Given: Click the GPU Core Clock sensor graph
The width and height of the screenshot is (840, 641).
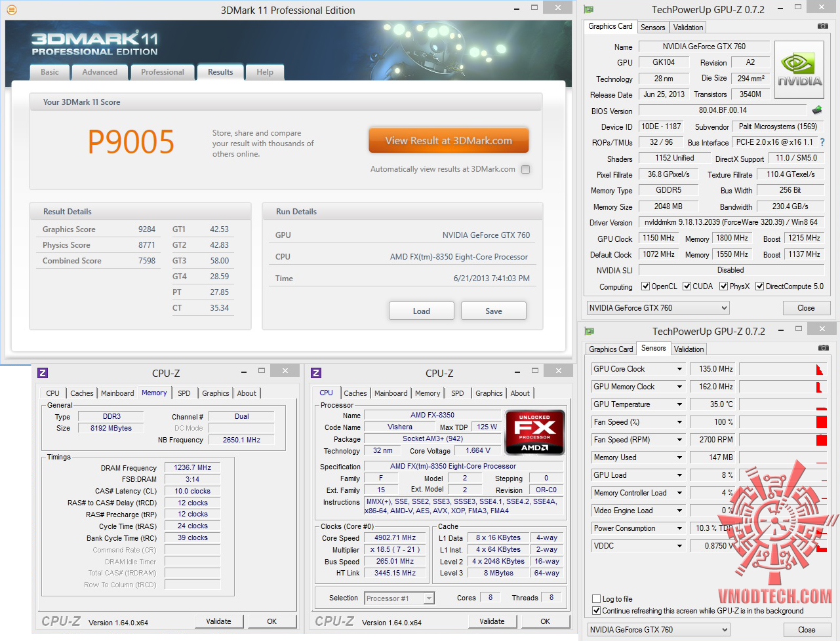Looking at the screenshot, I should [x=783, y=369].
